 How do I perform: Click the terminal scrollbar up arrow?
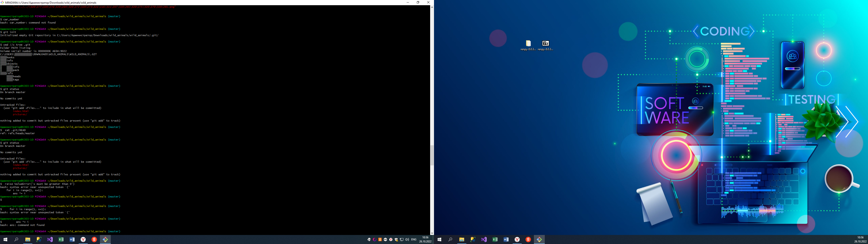coord(432,7)
